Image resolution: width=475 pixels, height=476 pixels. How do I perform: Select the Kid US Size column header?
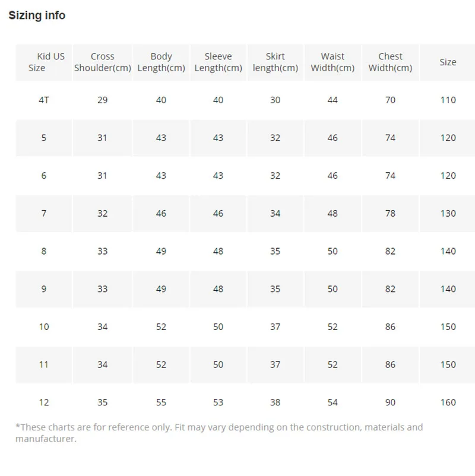click(44, 62)
